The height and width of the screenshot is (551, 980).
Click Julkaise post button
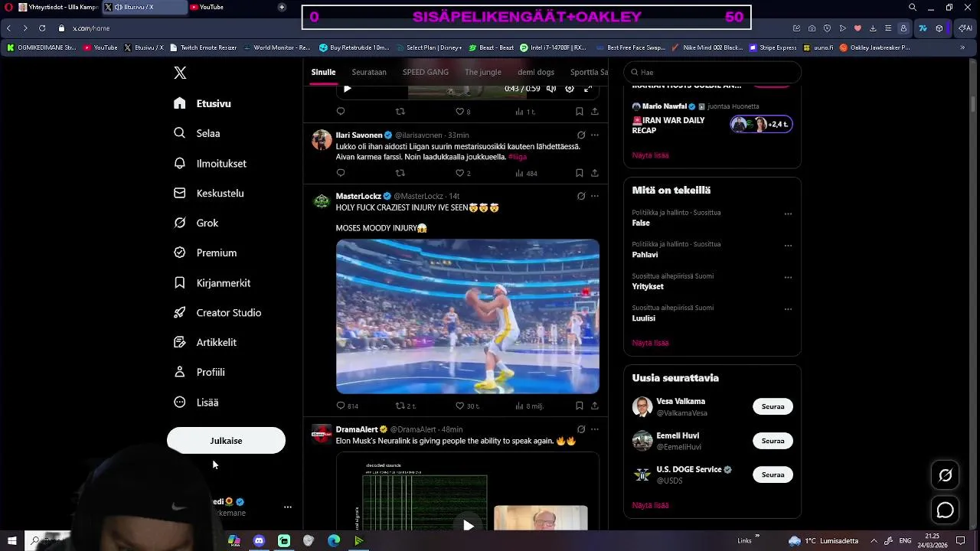[226, 441]
